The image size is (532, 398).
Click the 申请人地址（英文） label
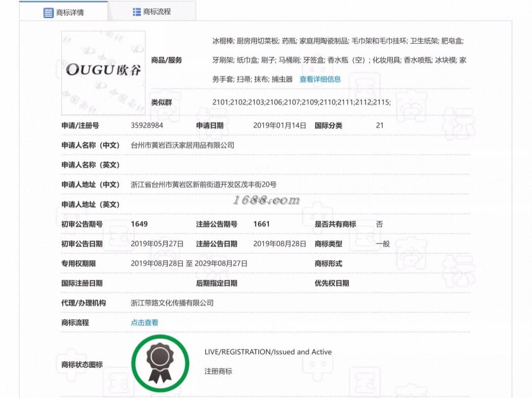(90, 204)
